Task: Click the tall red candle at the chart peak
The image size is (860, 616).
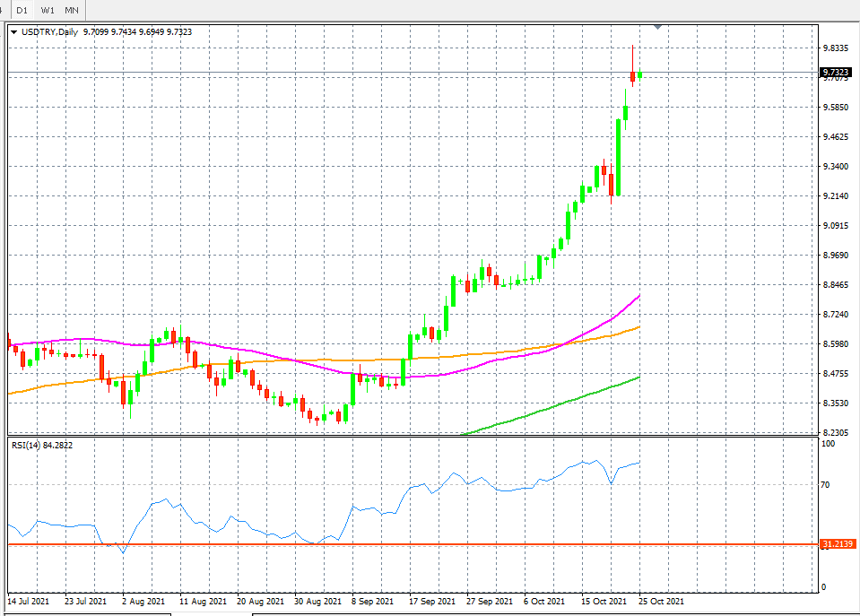Action: (x=632, y=76)
